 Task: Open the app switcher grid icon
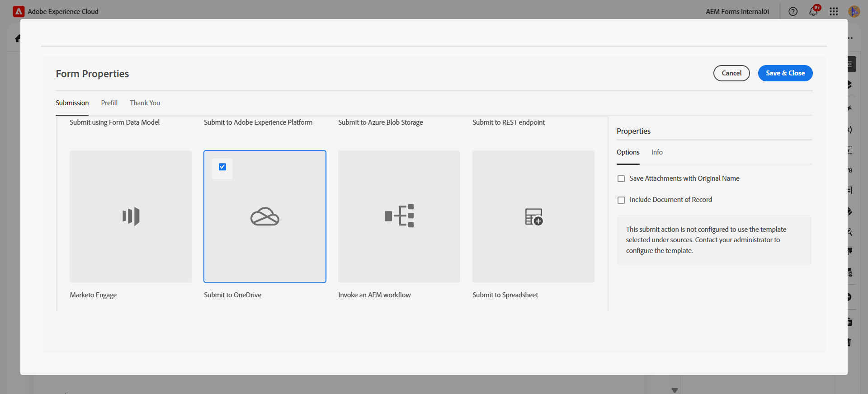(x=834, y=11)
